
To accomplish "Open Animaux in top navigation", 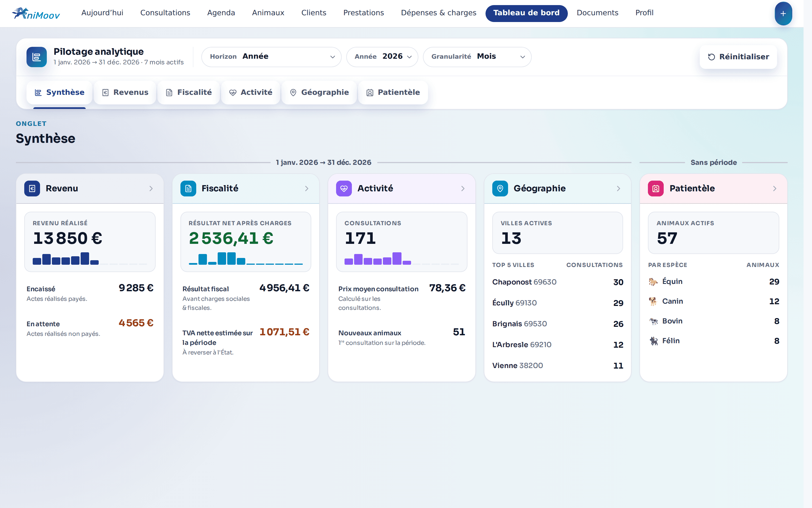I will point(268,13).
